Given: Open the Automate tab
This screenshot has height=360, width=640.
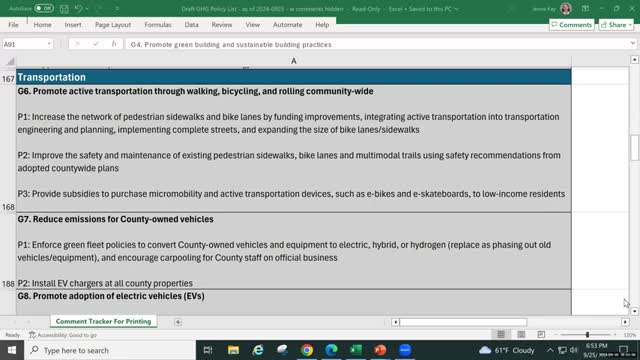Looking at the screenshot, I should [x=287, y=25].
